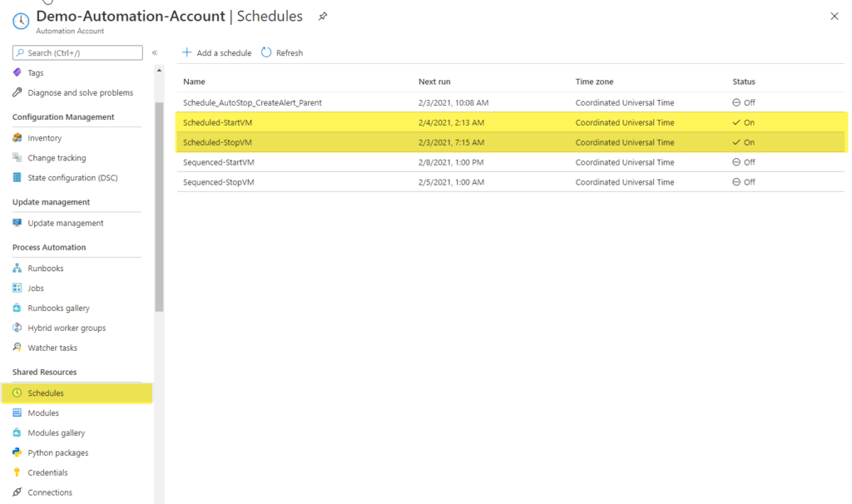
Task: Open the Python packages section
Action: (x=18, y=452)
